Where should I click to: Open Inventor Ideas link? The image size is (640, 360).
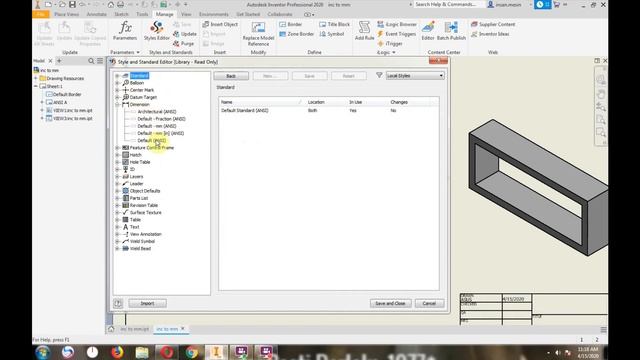490,34
